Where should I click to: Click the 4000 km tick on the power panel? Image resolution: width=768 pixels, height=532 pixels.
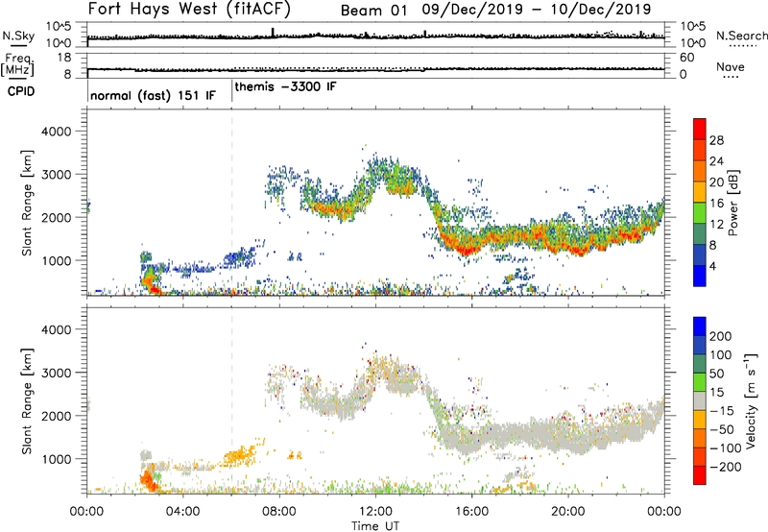pyautogui.click(x=56, y=132)
